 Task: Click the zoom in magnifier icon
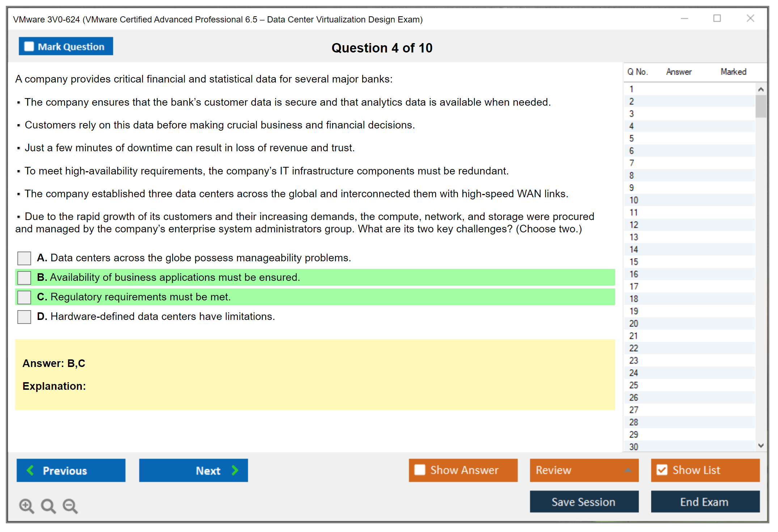click(x=26, y=506)
